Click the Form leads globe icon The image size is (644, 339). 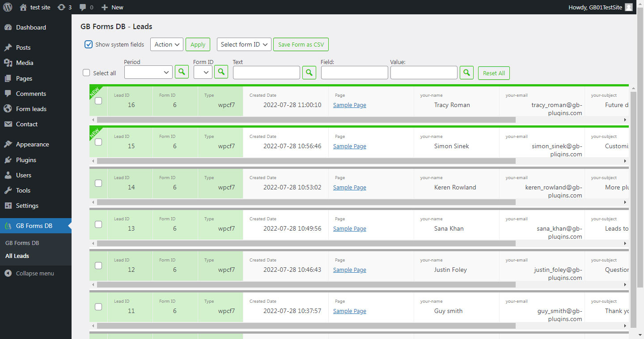(8, 109)
